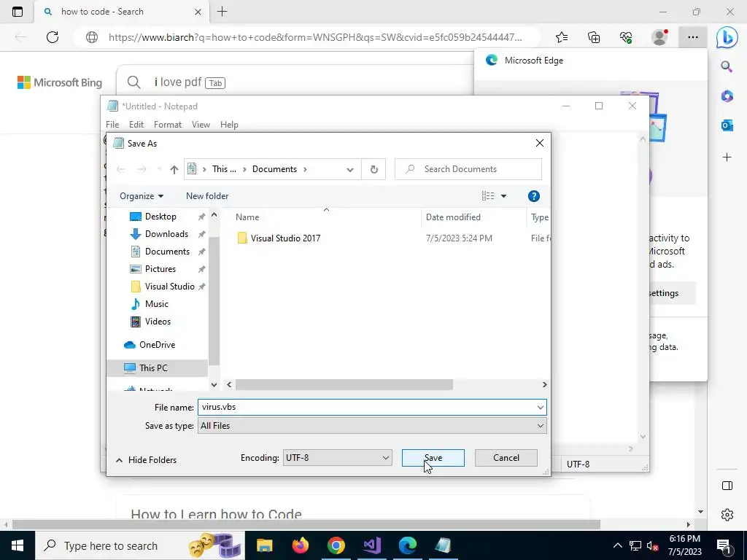Expand the address bar previous locations dropdown

click(x=350, y=169)
